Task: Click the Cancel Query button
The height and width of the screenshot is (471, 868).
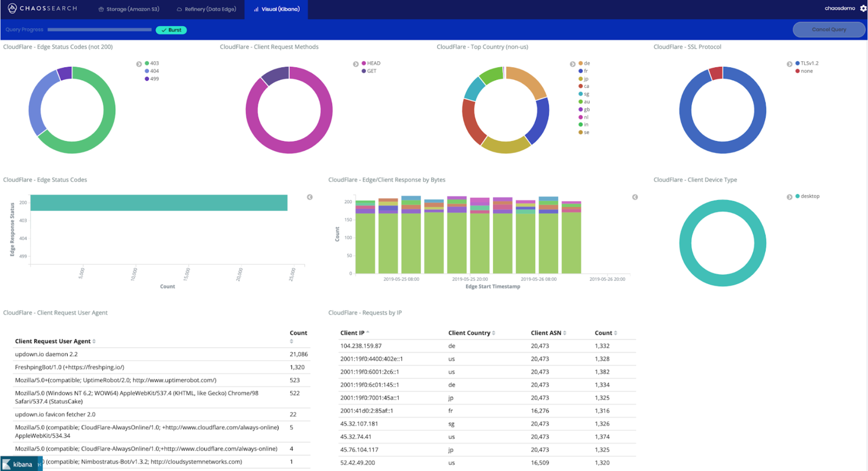Action: [x=829, y=29]
